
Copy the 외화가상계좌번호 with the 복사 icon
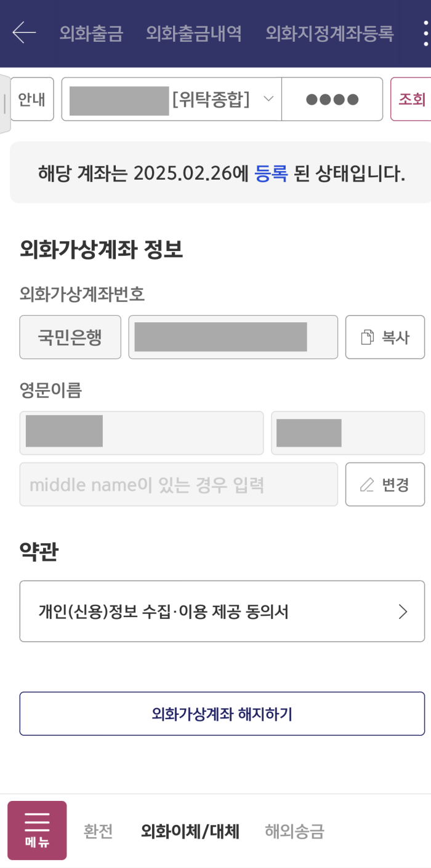pos(385,336)
